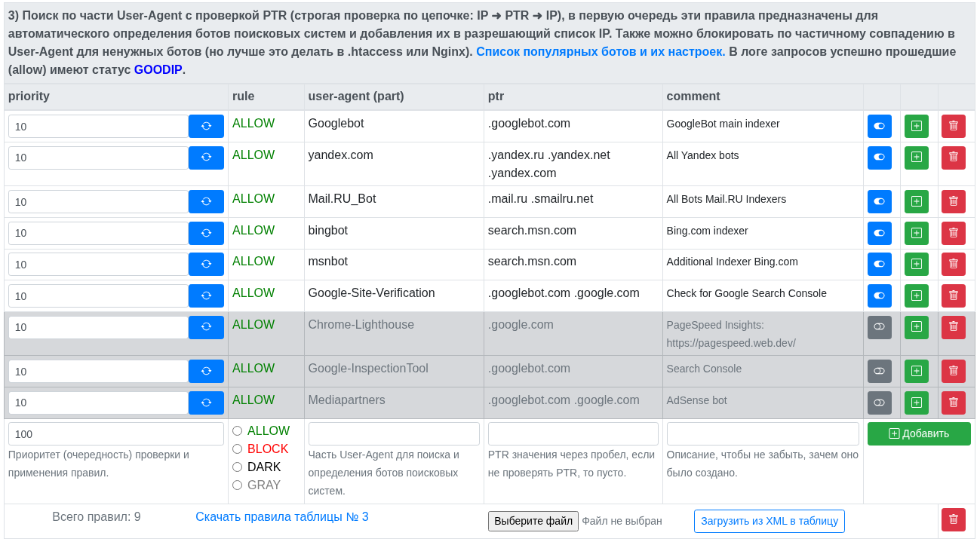980x542 pixels.
Task: Disable the Googlebot rule toggle
Action: [879, 126]
